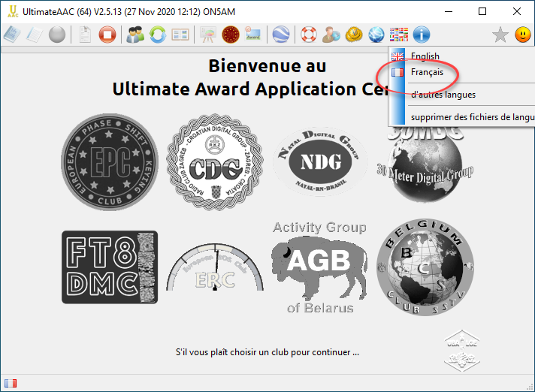The image size is (535, 392).
Task: Click the dark red round seal icon
Action: (x=231, y=35)
